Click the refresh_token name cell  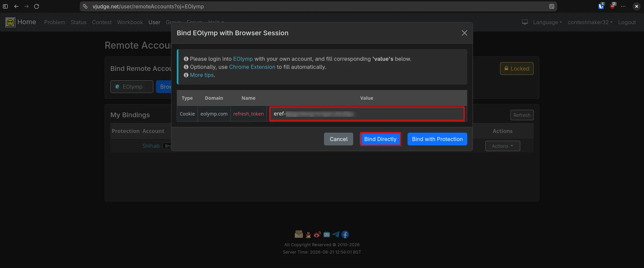(249, 114)
